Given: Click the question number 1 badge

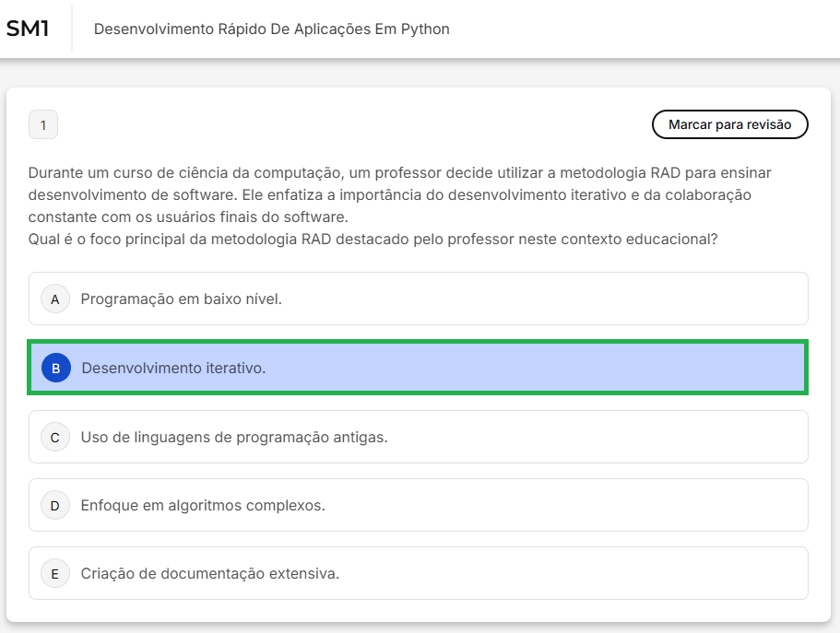Looking at the screenshot, I should [43, 124].
